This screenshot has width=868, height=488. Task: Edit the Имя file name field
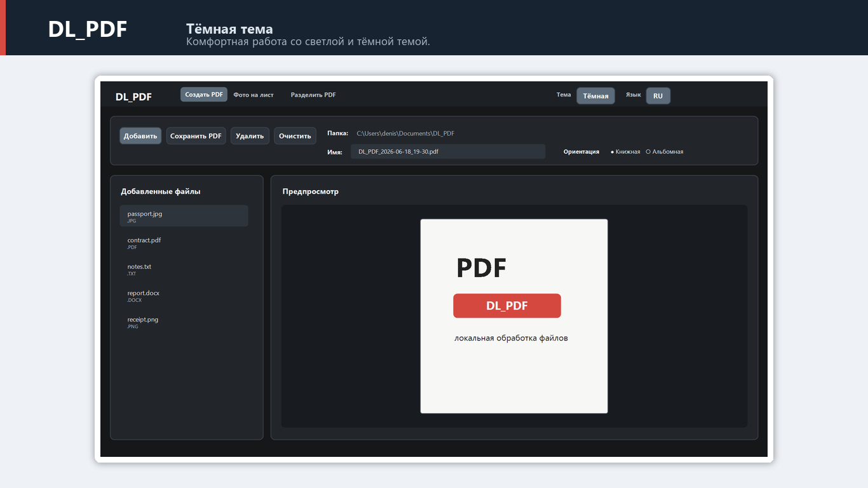pyautogui.click(x=448, y=152)
